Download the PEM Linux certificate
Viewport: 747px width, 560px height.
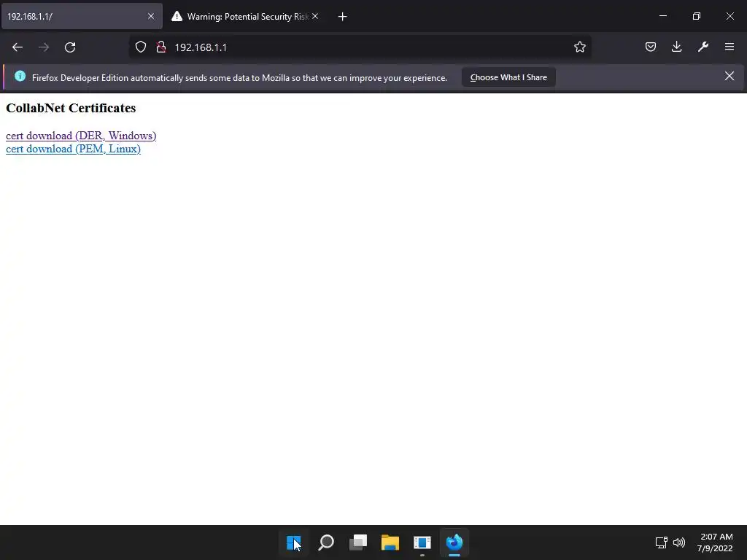(74, 149)
